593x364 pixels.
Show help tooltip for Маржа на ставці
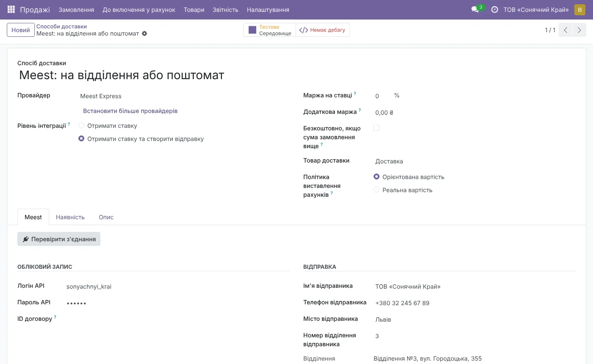(355, 94)
